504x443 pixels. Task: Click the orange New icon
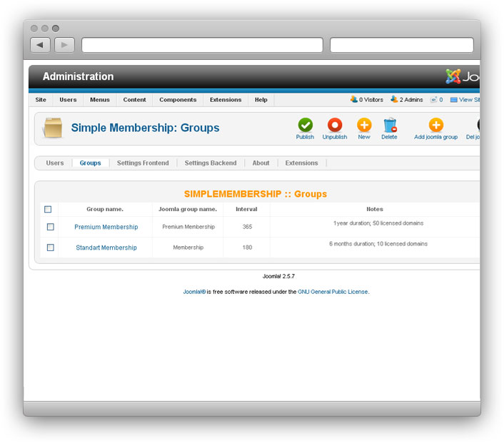[364, 125]
